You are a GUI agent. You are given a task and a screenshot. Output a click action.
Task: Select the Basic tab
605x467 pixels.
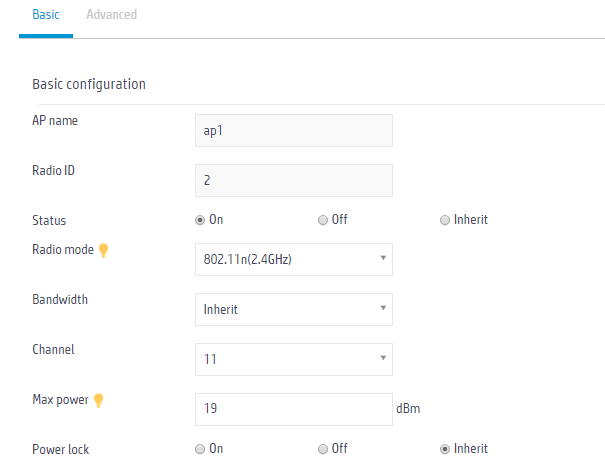[x=46, y=15]
